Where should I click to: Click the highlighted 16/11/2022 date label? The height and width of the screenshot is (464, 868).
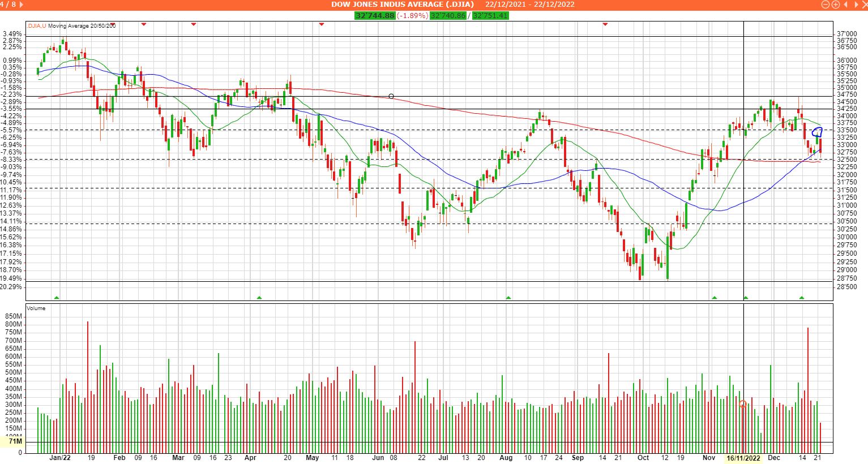(x=743, y=458)
